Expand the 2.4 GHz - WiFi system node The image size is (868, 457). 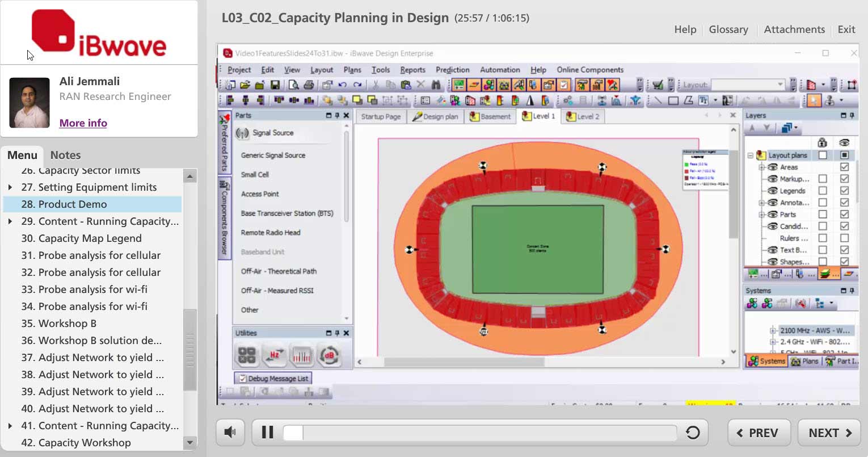click(773, 342)
